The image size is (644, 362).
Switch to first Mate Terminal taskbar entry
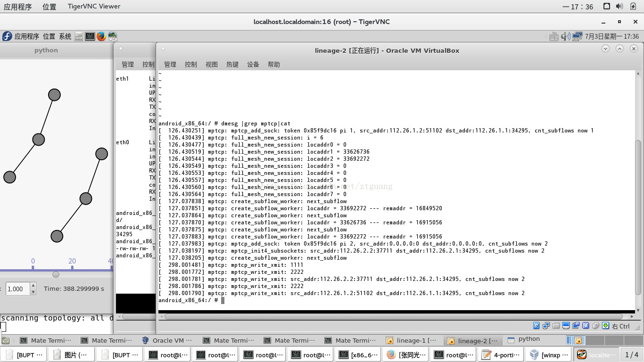pos(47,340)
